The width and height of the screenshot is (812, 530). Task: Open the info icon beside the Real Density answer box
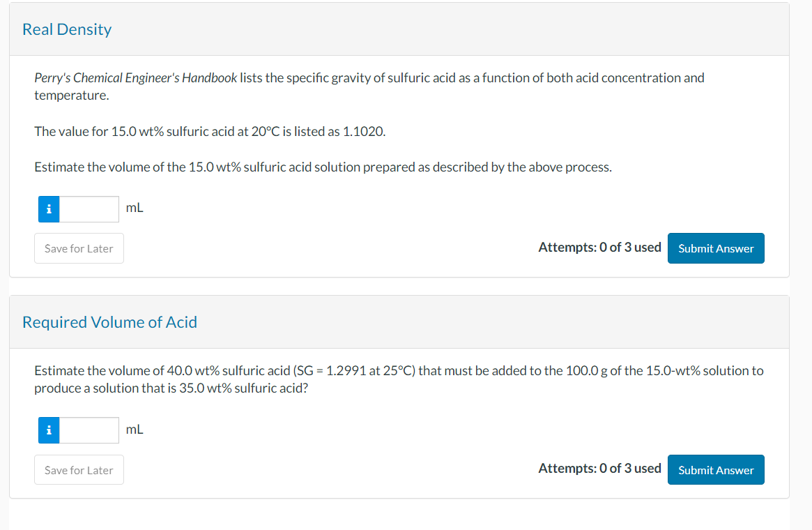coord(48,209)
